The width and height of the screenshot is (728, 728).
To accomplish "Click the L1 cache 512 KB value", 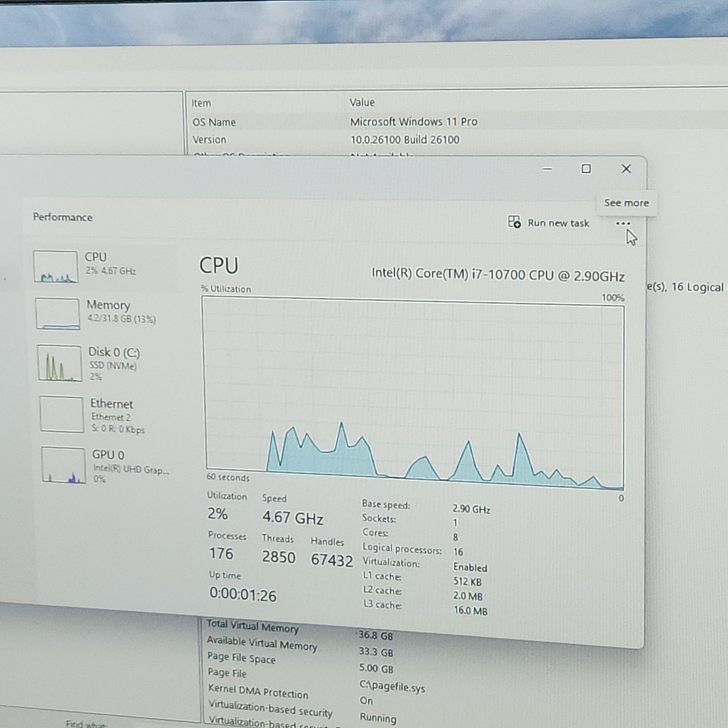I will click(467, 581).
